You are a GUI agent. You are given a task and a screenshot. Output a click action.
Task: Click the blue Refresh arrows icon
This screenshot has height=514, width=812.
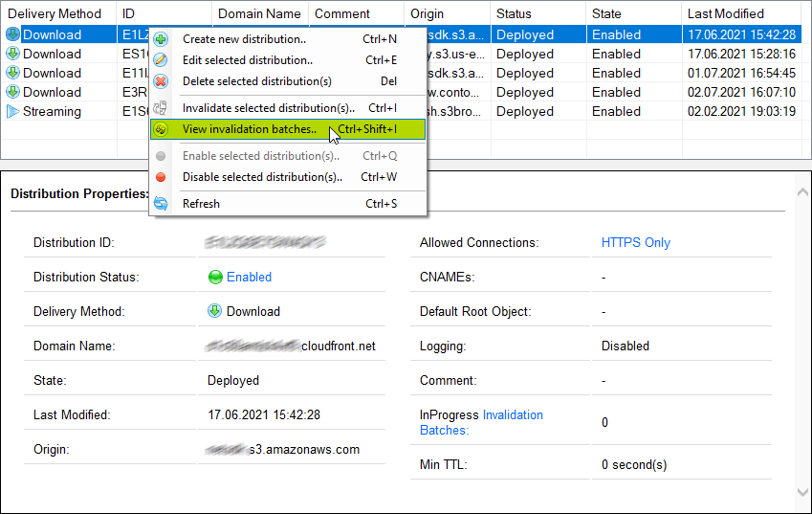(x=161, y=204)
